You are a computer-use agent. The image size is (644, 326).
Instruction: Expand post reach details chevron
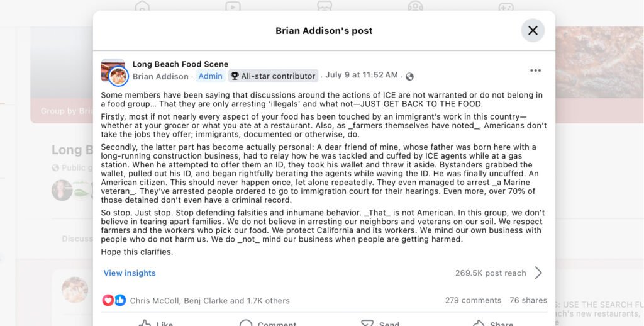pyautogui.click(x=538, y=273)
